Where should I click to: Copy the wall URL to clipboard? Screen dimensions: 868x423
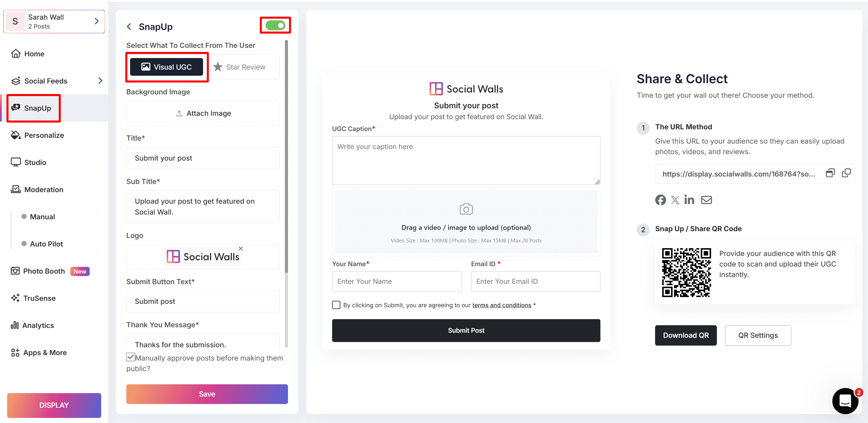[846, 173]
